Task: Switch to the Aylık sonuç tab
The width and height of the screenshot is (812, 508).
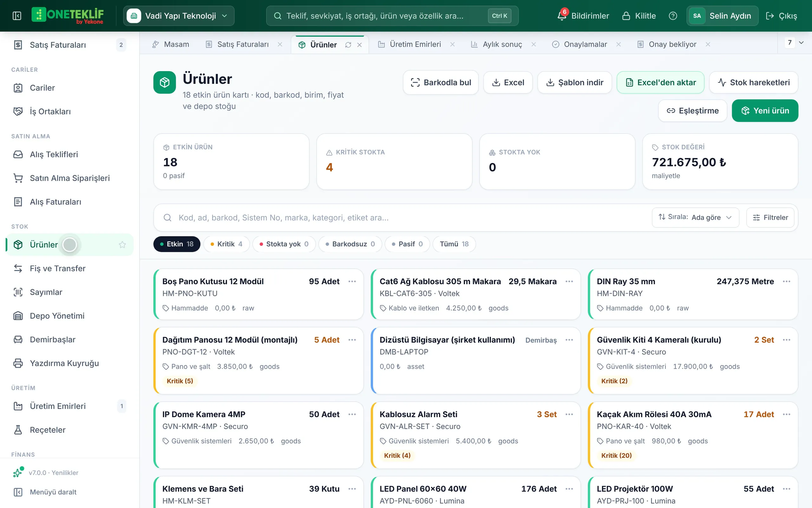Action: [x=497, y=44]
